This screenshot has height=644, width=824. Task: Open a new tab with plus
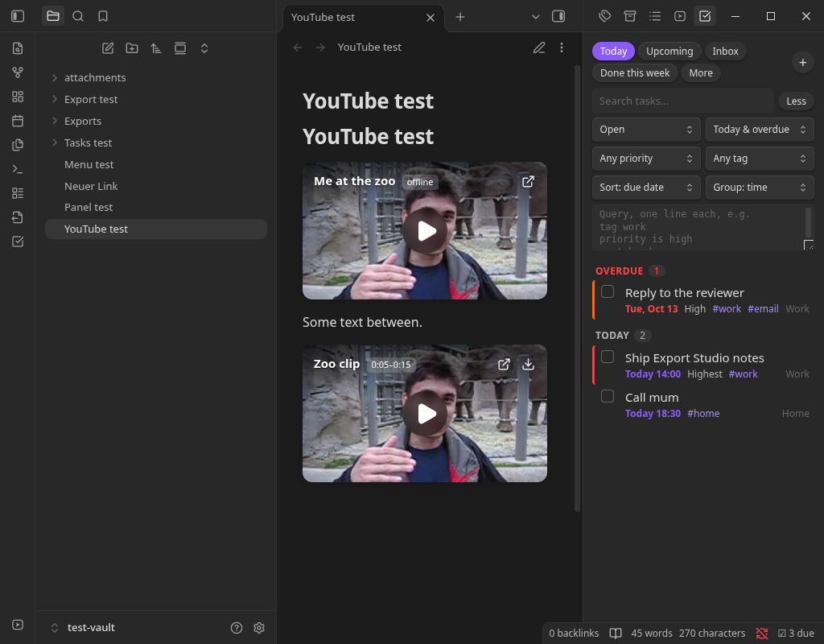459,17
